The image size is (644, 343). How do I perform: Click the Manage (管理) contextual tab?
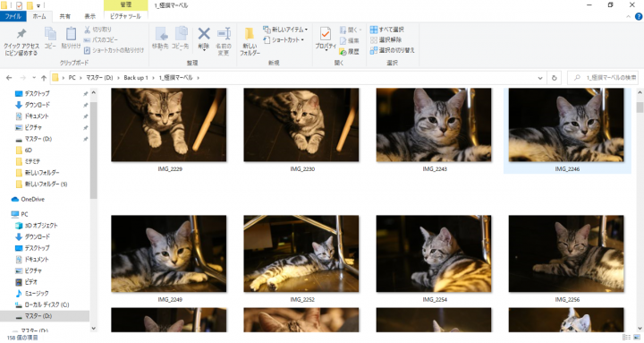coord(126,5)
